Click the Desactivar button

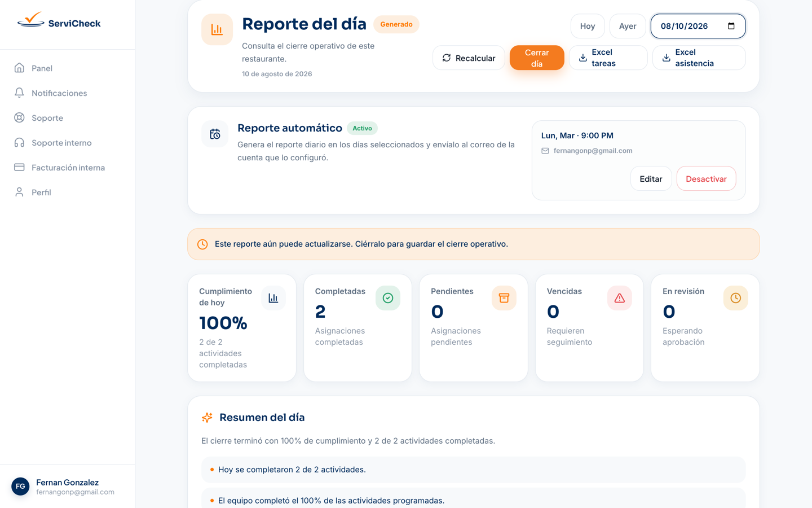[x=706, y=179]
